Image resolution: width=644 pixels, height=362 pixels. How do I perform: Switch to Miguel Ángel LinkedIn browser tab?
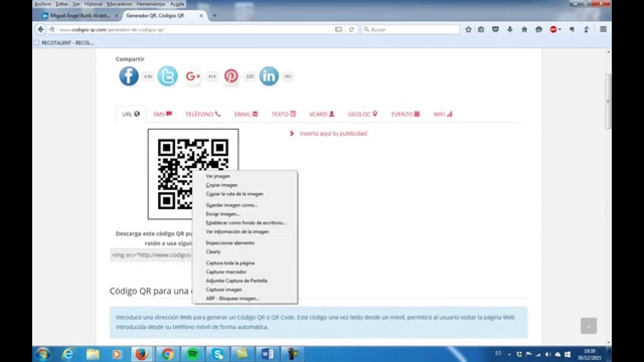[x=79, y=16]
